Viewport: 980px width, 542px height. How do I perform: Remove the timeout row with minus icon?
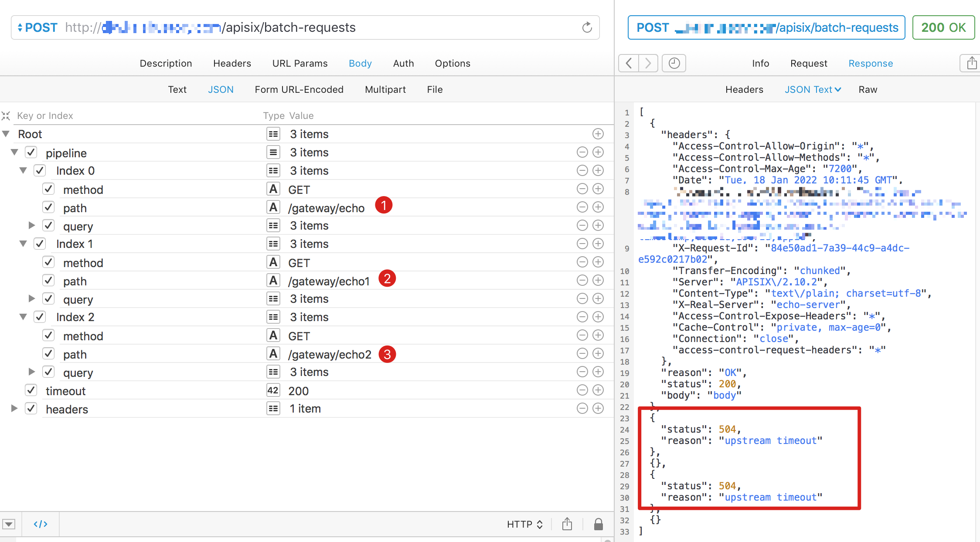coord(582,390)
